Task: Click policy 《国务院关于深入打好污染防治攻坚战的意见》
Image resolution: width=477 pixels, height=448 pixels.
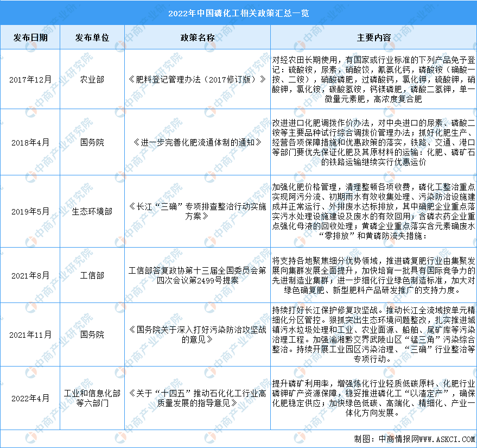Action: tap(198, 335)
